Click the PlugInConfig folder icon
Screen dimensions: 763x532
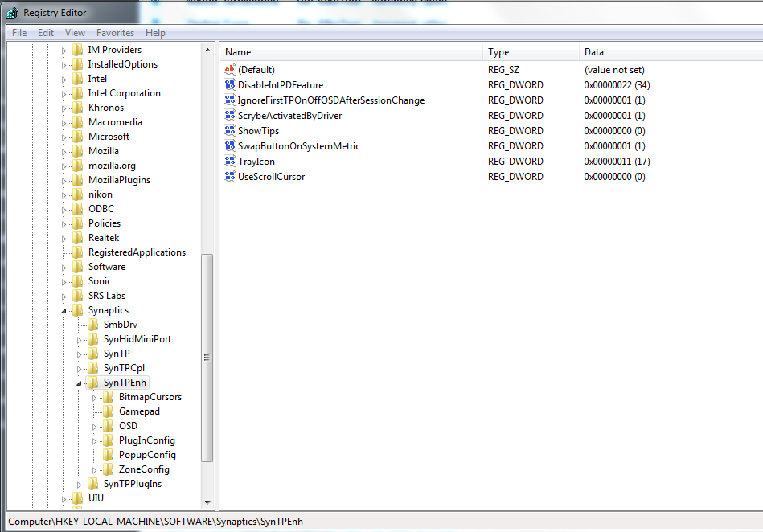(109, 440)
